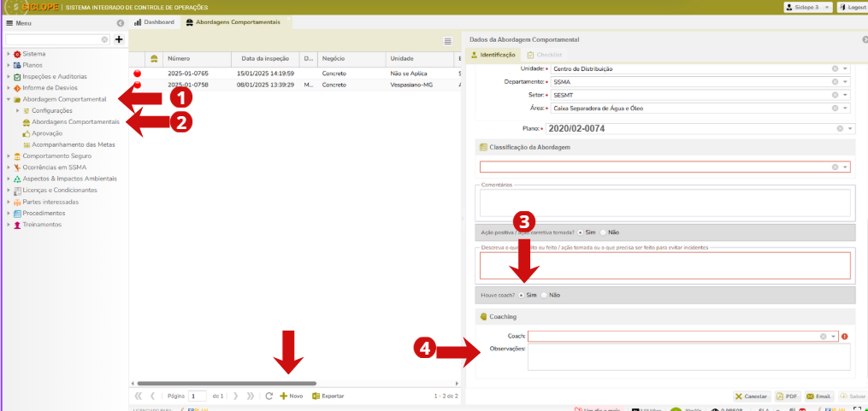Screen dimensions: 868x411
Task: Clear the Unidade field with X icon
Action: (x=834, y=68)
